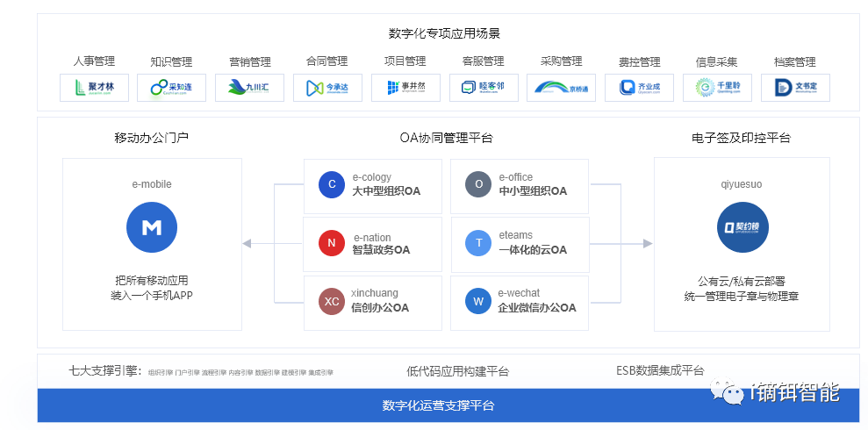868x430 pixels.
Task: Click the 千里聆 information collection logo
Action: coord(717,88)
